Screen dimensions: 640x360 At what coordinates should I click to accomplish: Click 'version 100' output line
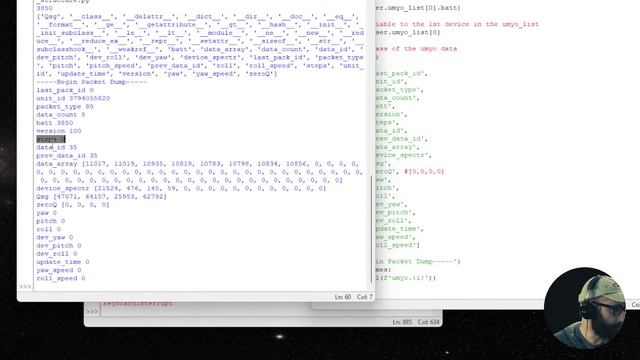[x=59, y=131]
